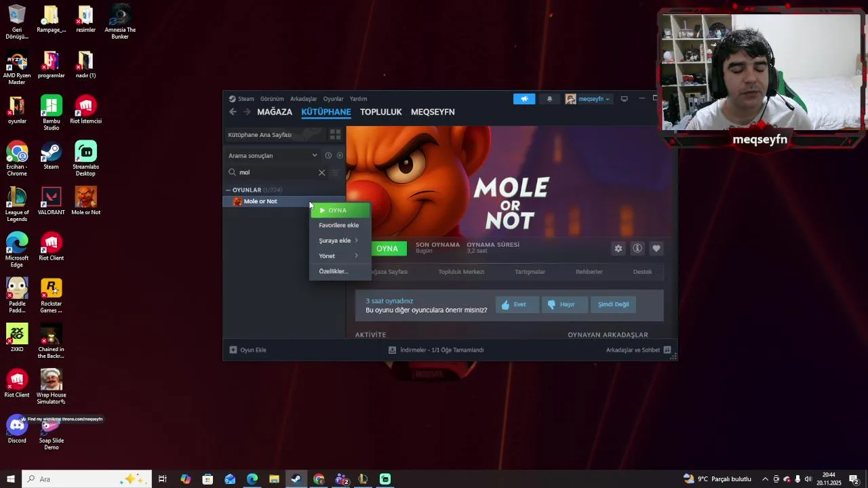Open Oyunlar menu
868x488 pixels.
(x=333, y=99)
